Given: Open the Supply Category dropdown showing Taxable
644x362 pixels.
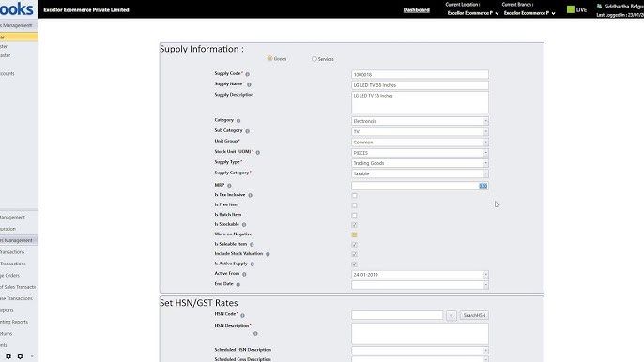Looking at the screenshot, I should [485, 173].
